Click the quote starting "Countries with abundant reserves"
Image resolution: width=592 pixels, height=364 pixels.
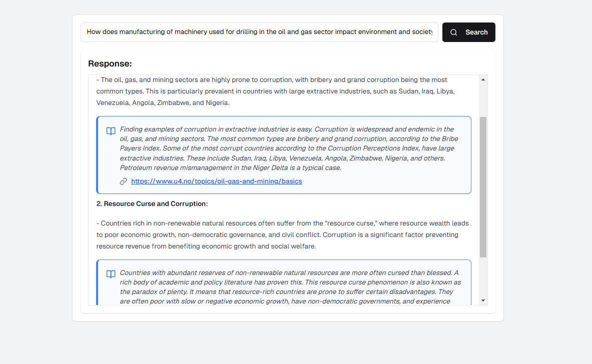(x=290, y=286)
